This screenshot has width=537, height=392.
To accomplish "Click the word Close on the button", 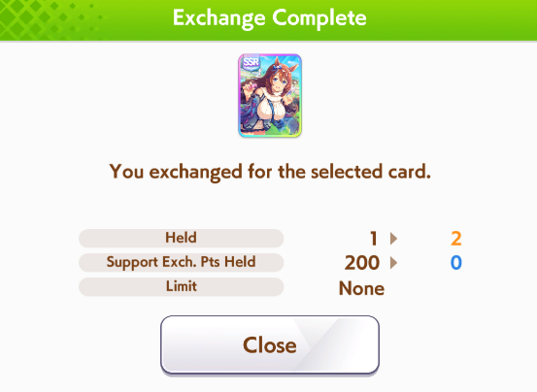I will (270, 344).
